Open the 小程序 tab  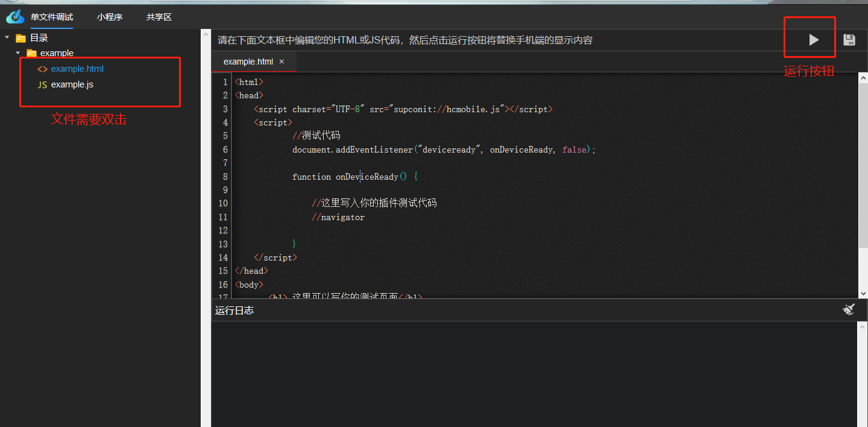(110, 17)
